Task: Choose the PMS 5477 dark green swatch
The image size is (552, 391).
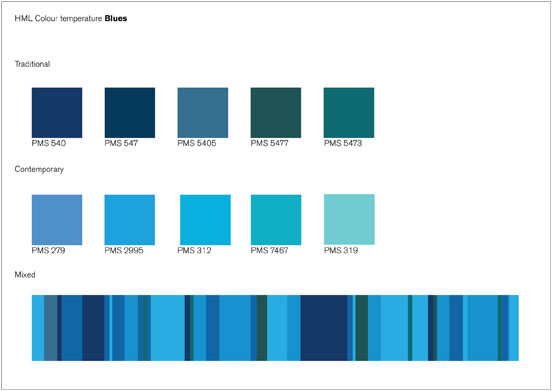Action: coord(276,113)
